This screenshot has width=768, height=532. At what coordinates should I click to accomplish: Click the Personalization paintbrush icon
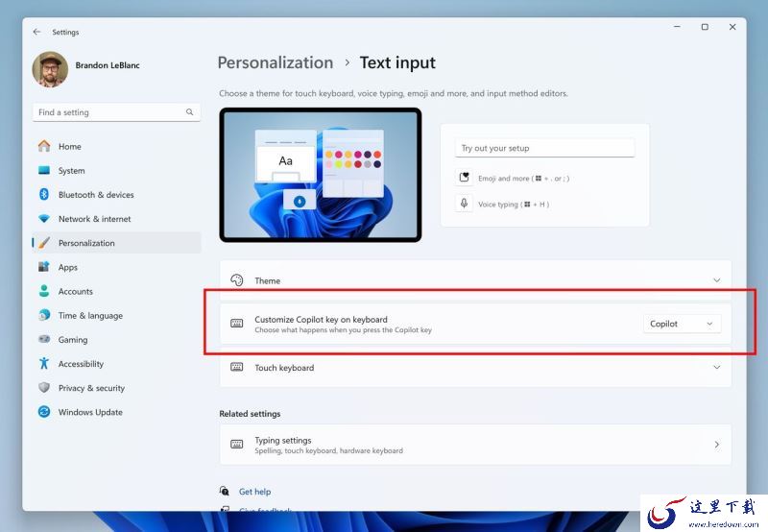[44, 243]
